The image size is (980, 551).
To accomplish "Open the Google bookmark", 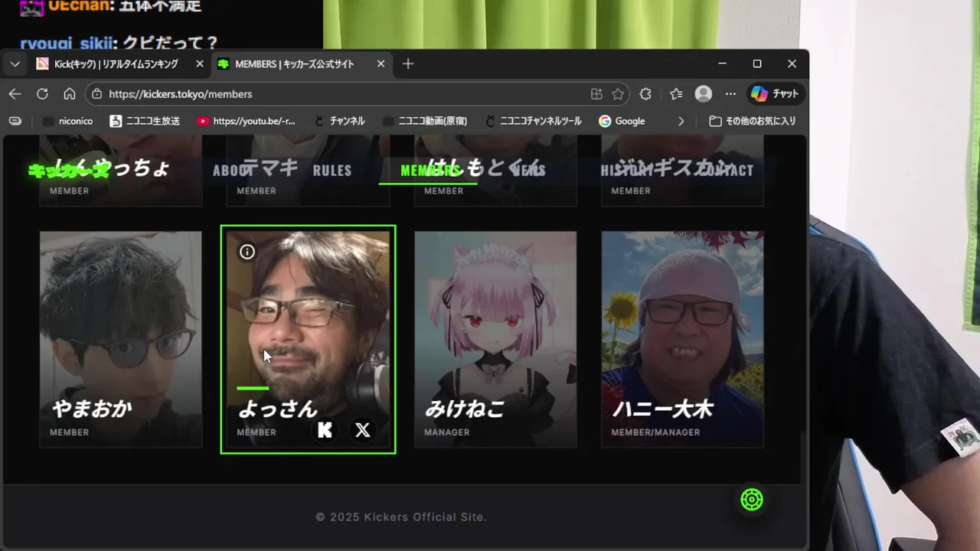I will click(622, 121).
